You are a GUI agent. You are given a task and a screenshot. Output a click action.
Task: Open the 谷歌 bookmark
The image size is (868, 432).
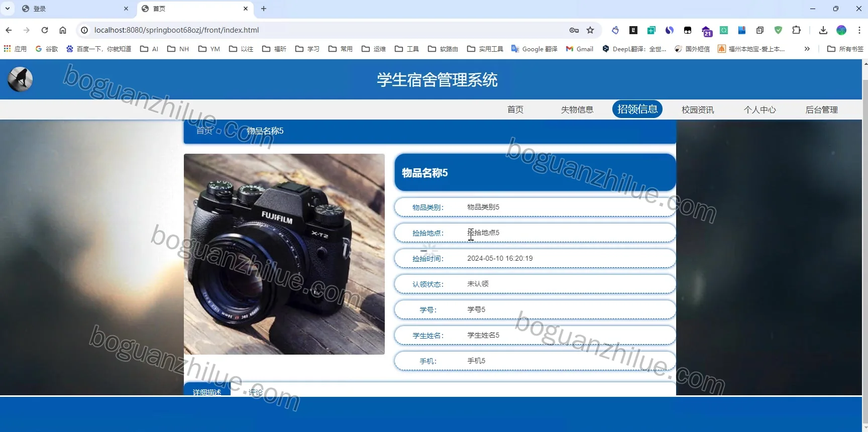coord(47,49)
